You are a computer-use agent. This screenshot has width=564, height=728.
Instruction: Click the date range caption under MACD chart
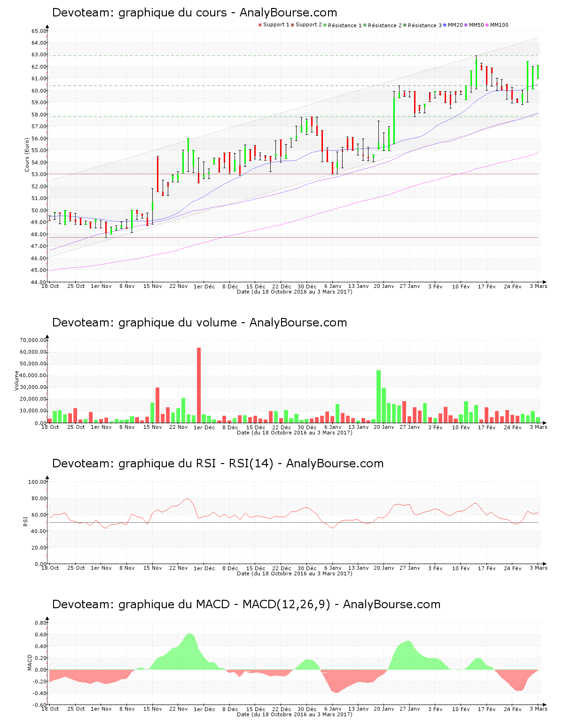click(x=295, y=714)
